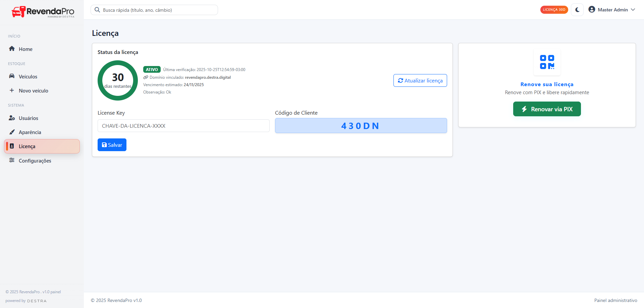
Task: Click the RevendaPro logo
Action: click(x=43, y=12)
